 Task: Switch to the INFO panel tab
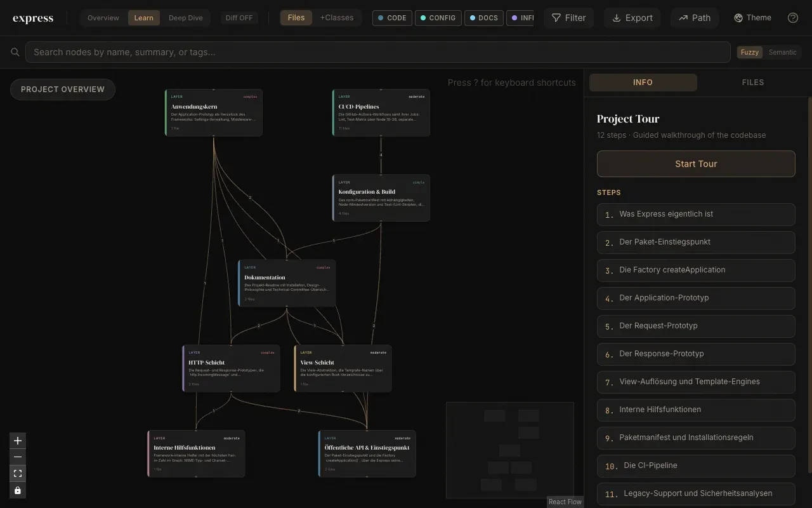point(643,83)
